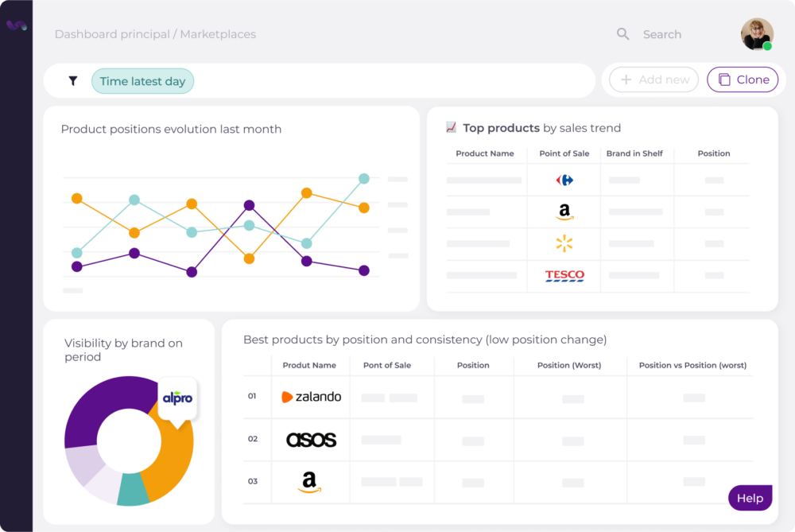This screenshot has height=532, width=795.
Task: Type in the Search field
Action: tap(662, 34)
